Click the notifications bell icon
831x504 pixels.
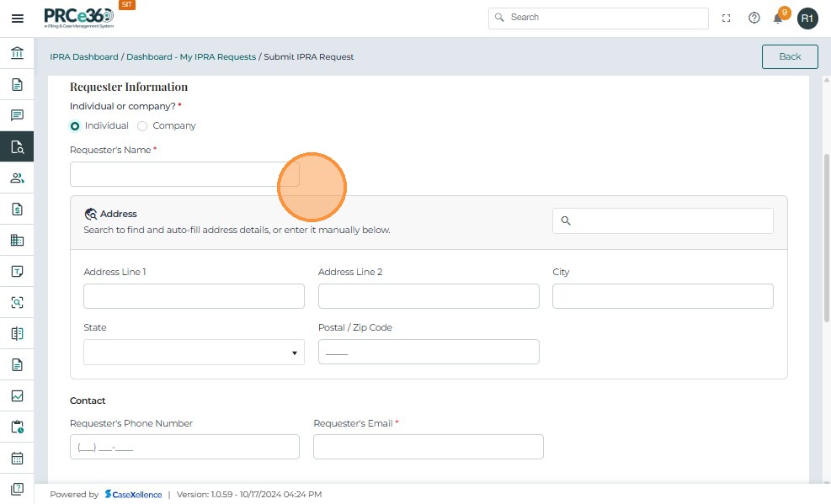(x=779, y=18)
